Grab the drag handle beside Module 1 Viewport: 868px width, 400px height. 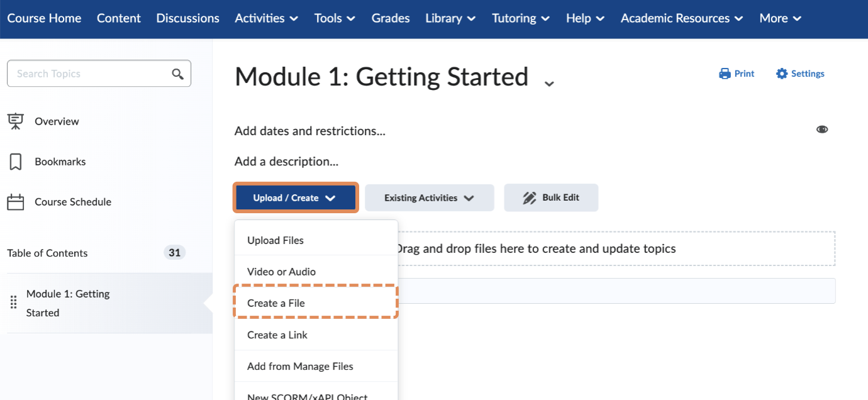(13, 302)
